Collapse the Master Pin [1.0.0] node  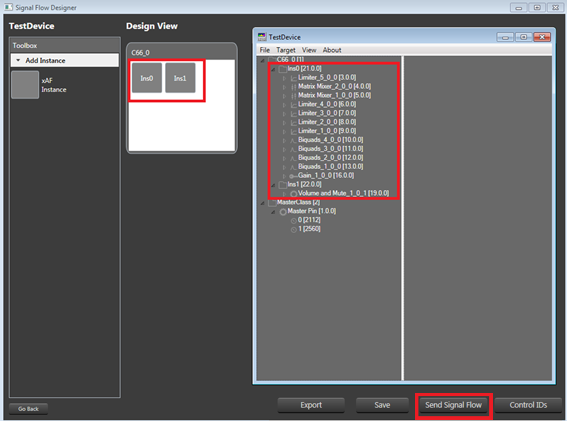tap(273, 212)
